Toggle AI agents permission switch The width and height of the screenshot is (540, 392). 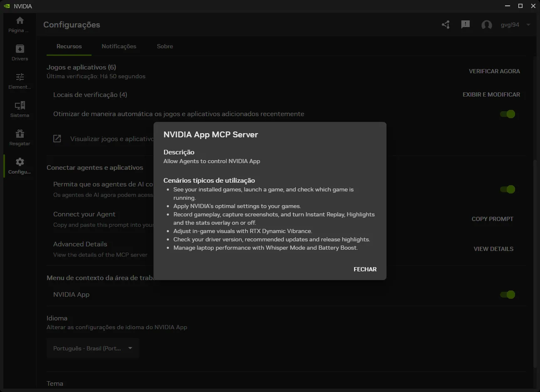[508, 189]
